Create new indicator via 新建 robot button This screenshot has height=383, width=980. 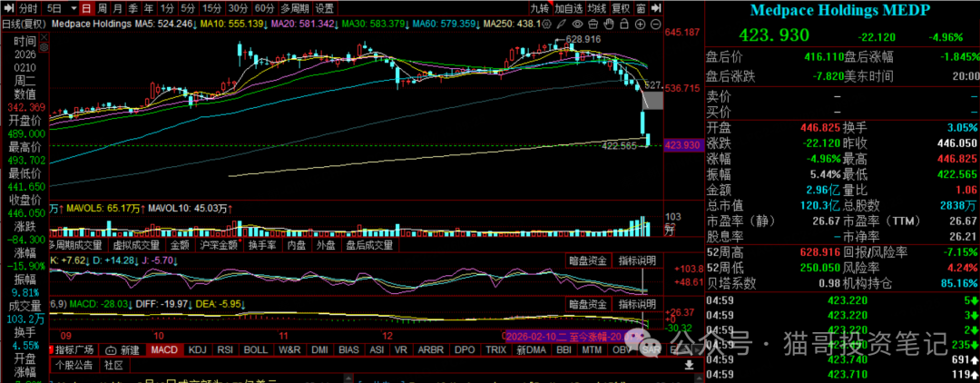tap(122, 349)
